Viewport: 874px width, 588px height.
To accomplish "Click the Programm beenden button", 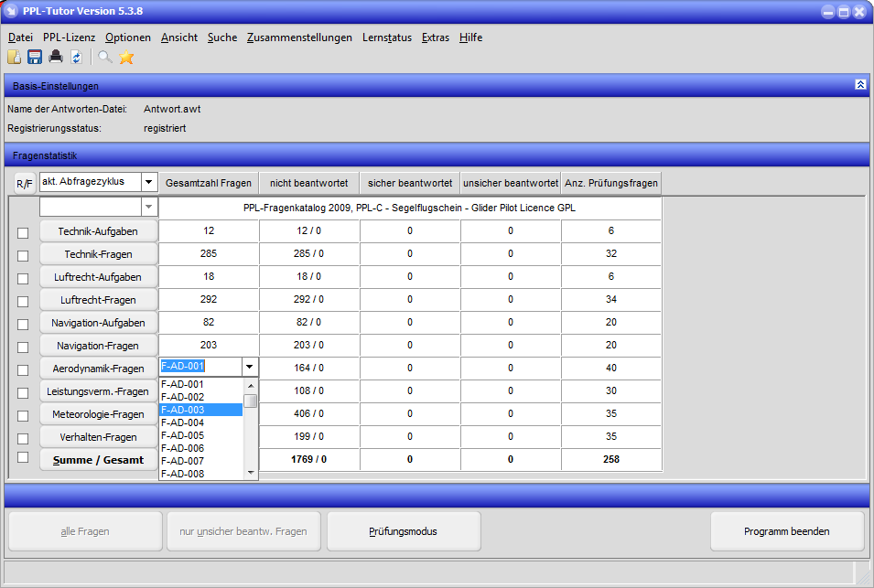I will [x=786, y=531].
